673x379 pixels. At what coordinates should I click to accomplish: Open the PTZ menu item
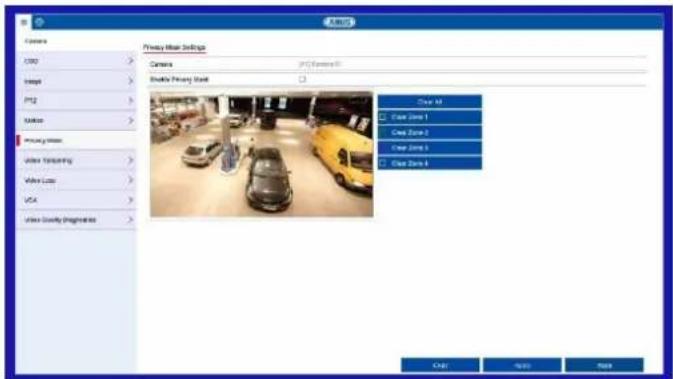(76, 100)
